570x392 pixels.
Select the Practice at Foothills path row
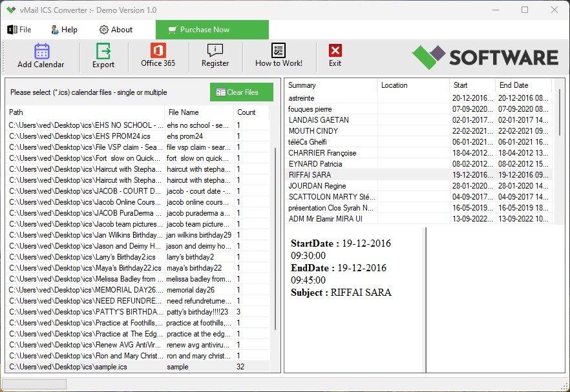[x=138, y=323]
